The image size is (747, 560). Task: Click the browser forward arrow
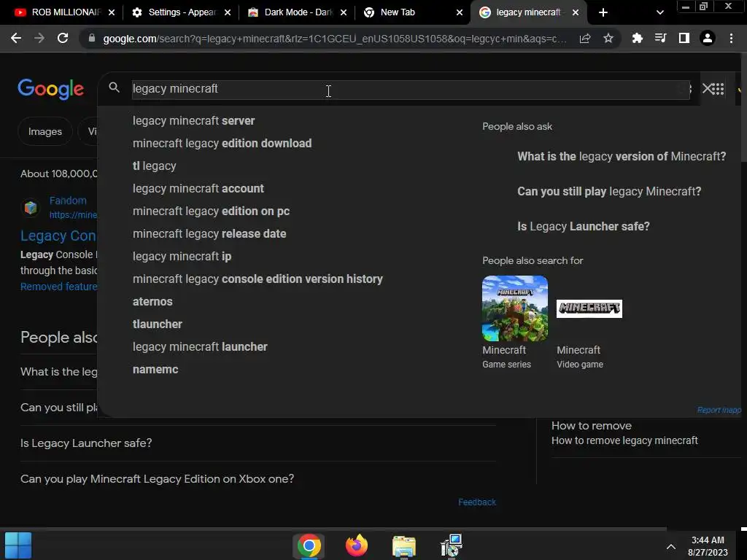(39, 38)
